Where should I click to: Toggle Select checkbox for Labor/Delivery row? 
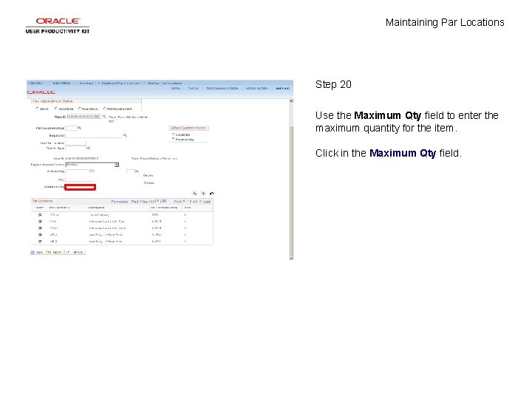click(40, 215)
